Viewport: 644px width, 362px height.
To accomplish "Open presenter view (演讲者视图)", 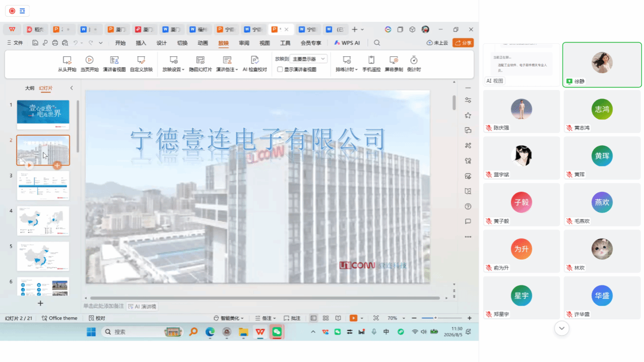I will click(114, 64).
